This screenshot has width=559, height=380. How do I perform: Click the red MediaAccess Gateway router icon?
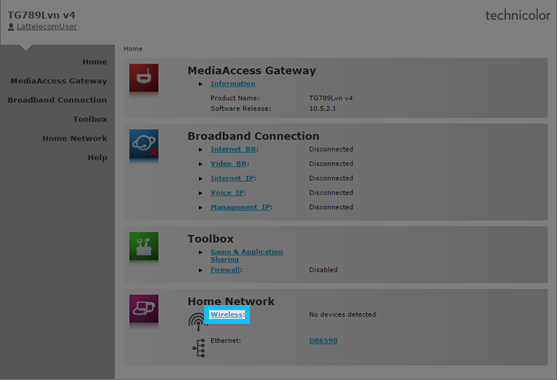click(144, 78)
